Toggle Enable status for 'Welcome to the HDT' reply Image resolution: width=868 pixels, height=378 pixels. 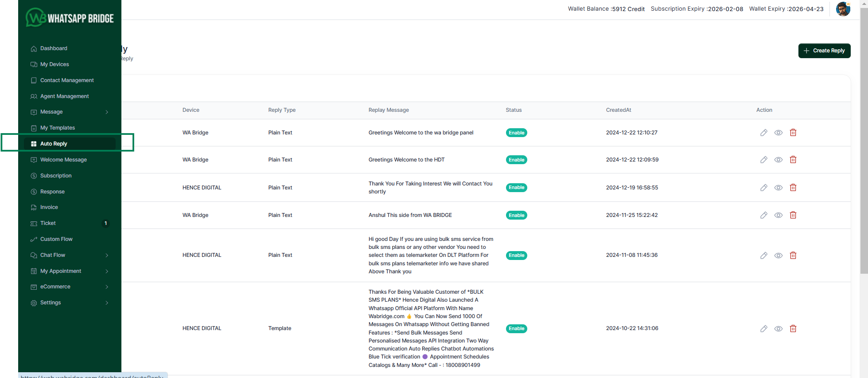(x=517, y=160)
